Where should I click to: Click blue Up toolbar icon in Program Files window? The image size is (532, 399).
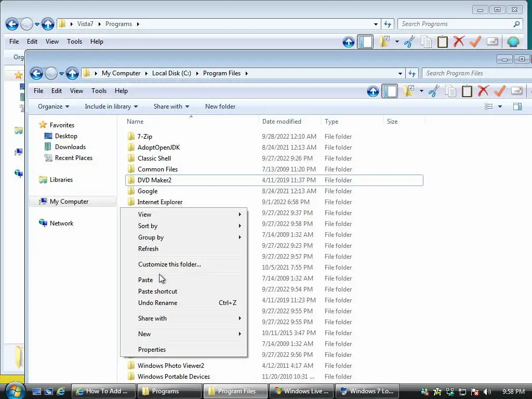pyautogui.click(x=373, y=91)
